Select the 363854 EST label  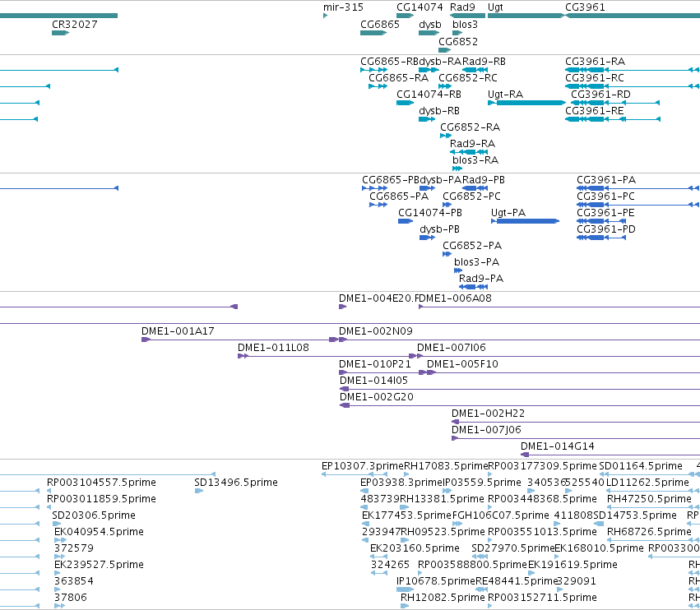[x=74, y=581]
